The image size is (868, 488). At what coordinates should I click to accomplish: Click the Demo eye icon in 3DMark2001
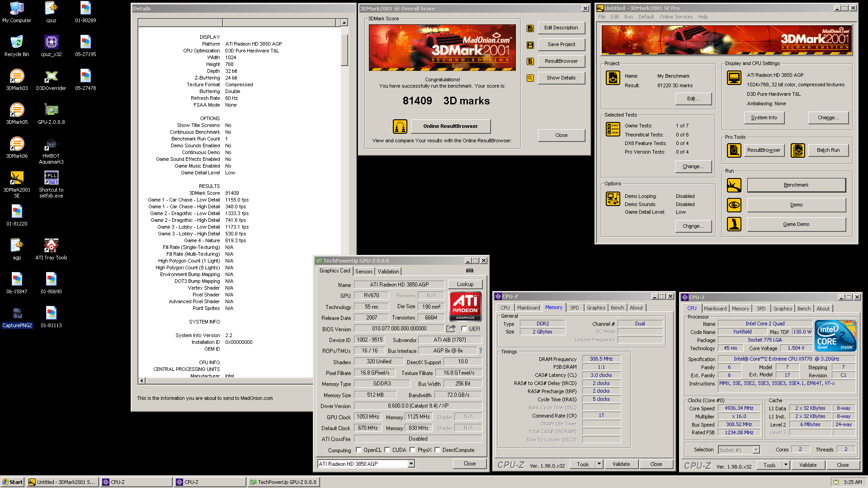tap(734, 205)
